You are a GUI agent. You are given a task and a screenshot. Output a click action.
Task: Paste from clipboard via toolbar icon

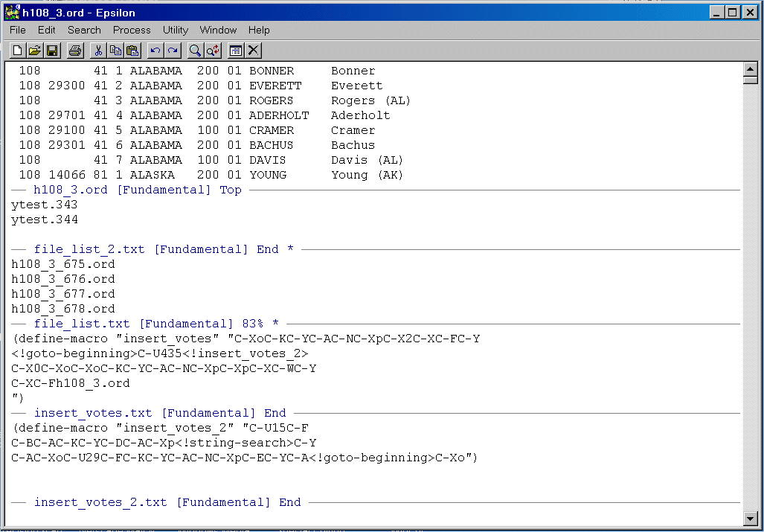click(x=132, y=51)
